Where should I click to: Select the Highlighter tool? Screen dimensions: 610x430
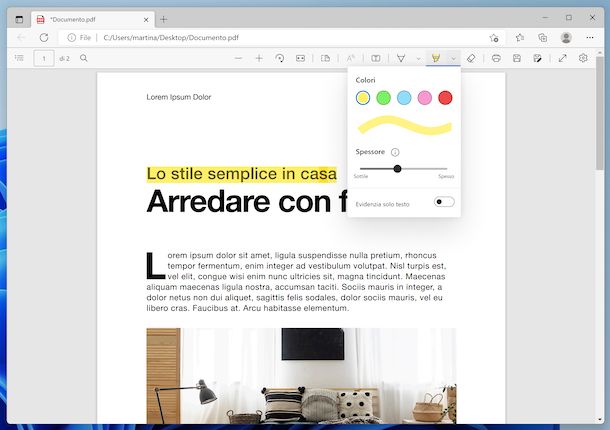(x=435, y=59)
